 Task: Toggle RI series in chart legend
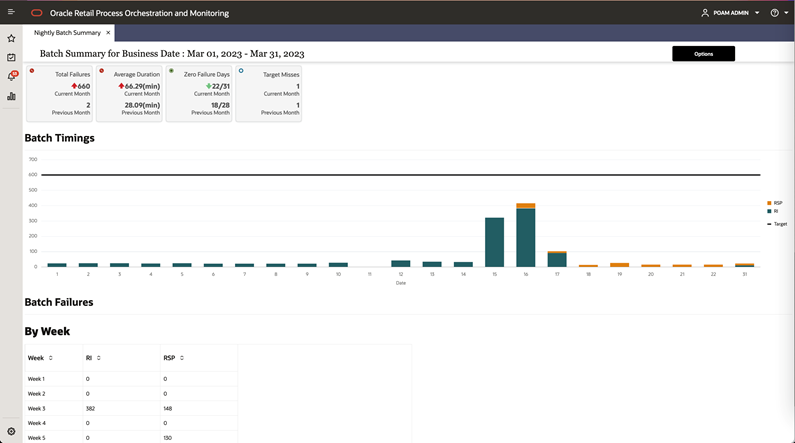(x=773, y=211)
